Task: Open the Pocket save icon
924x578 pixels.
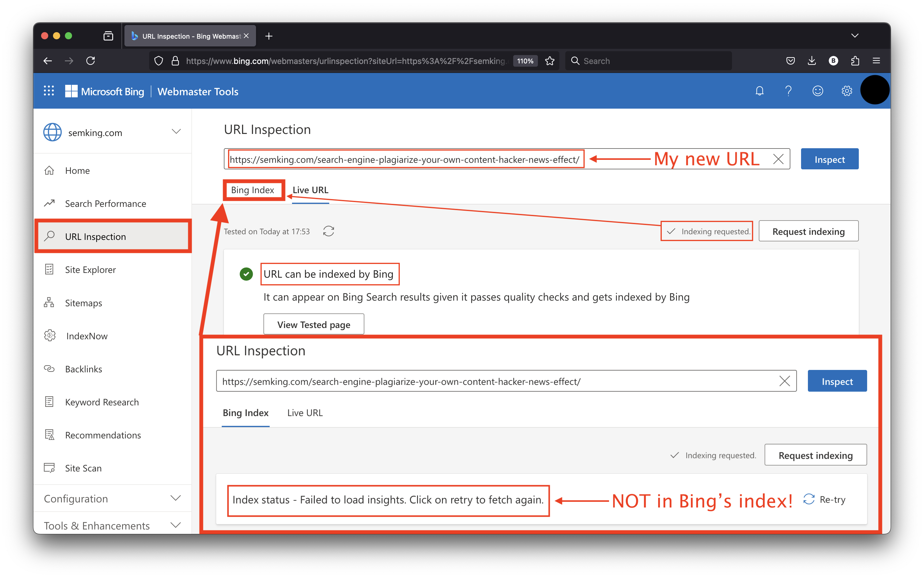Action: (x=791, y=61)
